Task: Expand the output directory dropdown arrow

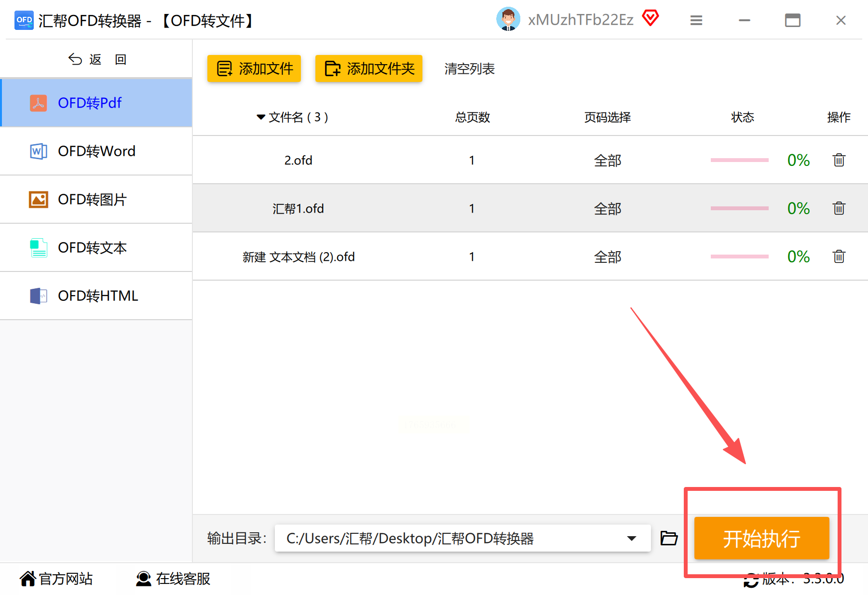Action: [632, 538]
